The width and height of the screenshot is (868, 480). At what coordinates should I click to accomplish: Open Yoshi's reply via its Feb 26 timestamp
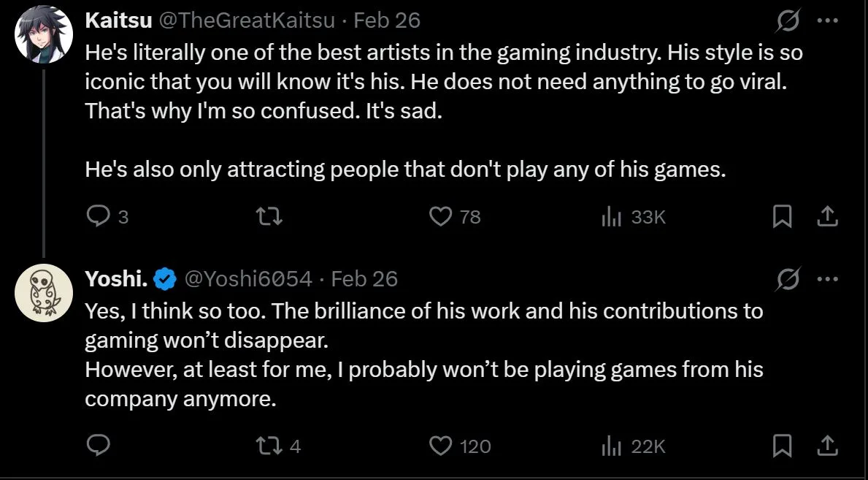click(366, 278)
